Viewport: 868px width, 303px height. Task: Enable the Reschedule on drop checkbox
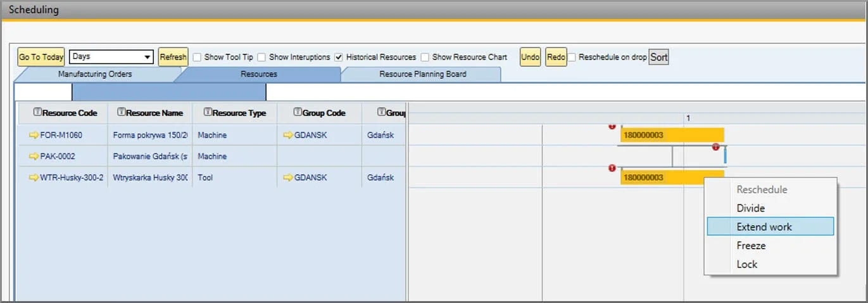tap(572, 57)
